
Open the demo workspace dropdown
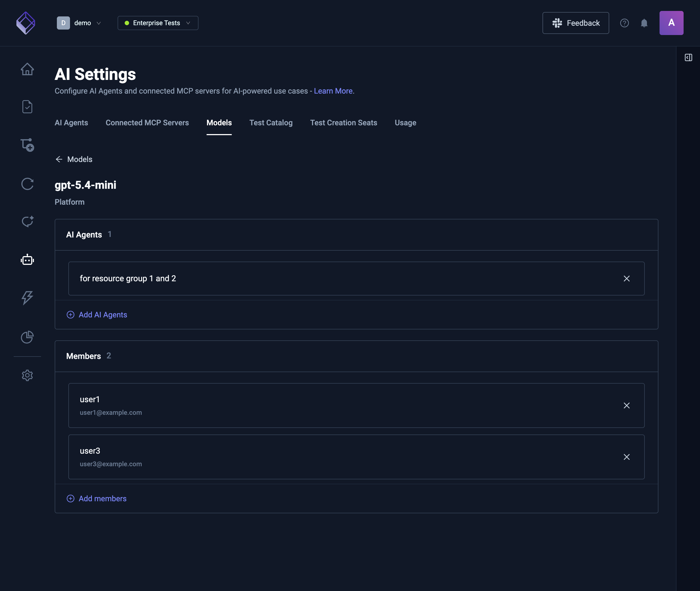[x=79, y=23]
